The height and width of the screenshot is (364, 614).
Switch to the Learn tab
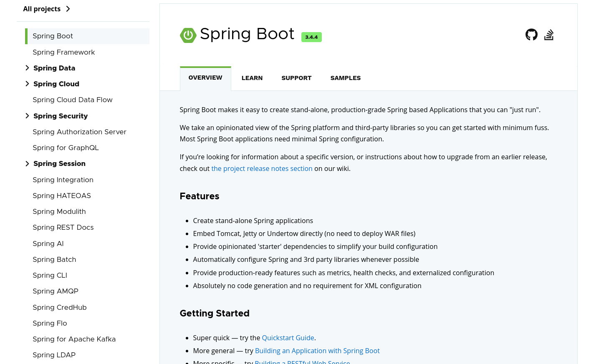tap(252, 78)
